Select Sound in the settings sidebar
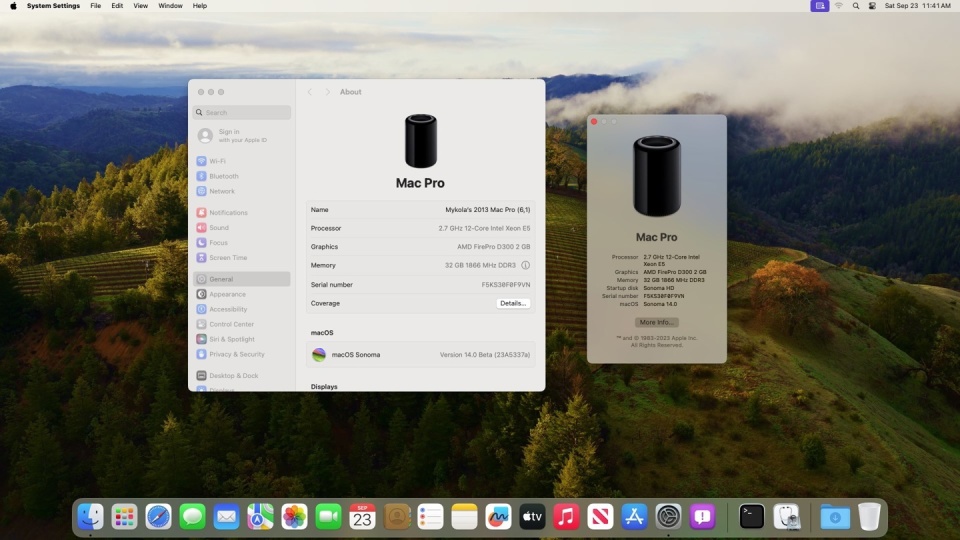The image size is (960, 540). tap(242, 228)
